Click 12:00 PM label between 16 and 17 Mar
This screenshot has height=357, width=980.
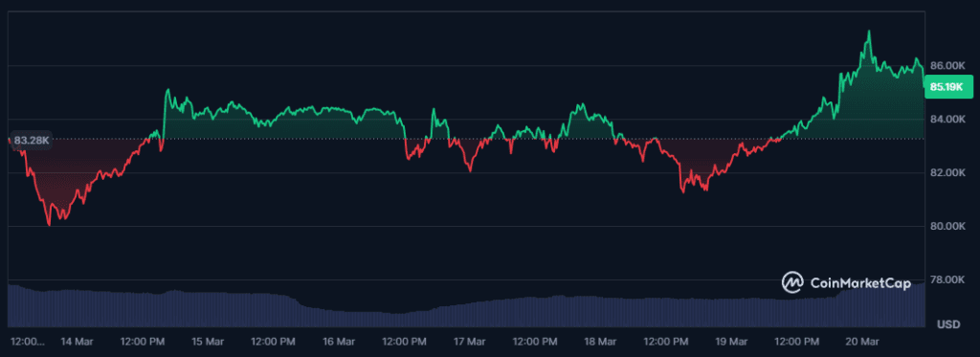coord(404,342)
